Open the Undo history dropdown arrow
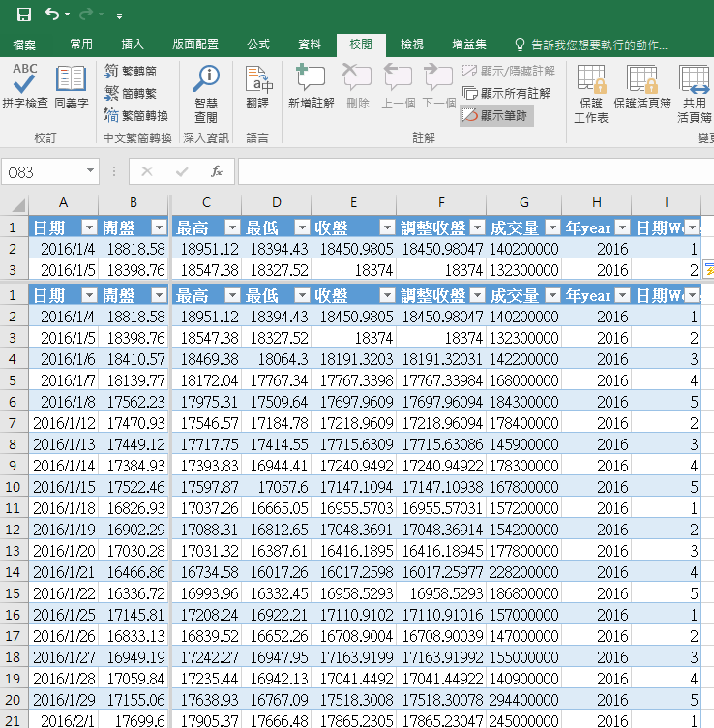The image size is (714, 728). coord(68,15)
